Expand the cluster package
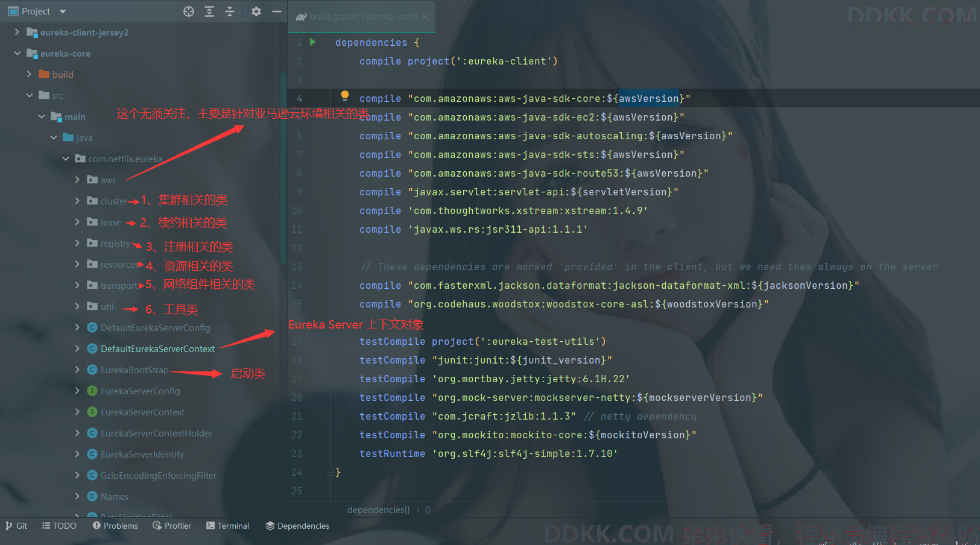The image size is (980, 545). coord(77,201)
